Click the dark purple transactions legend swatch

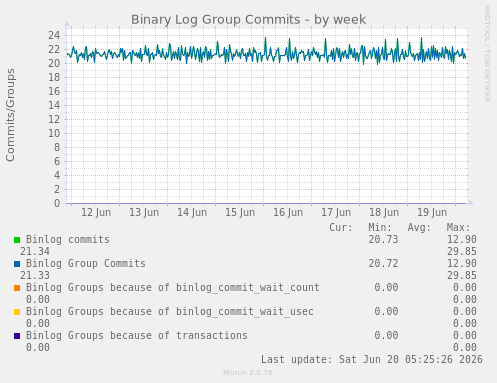point(17,336)
